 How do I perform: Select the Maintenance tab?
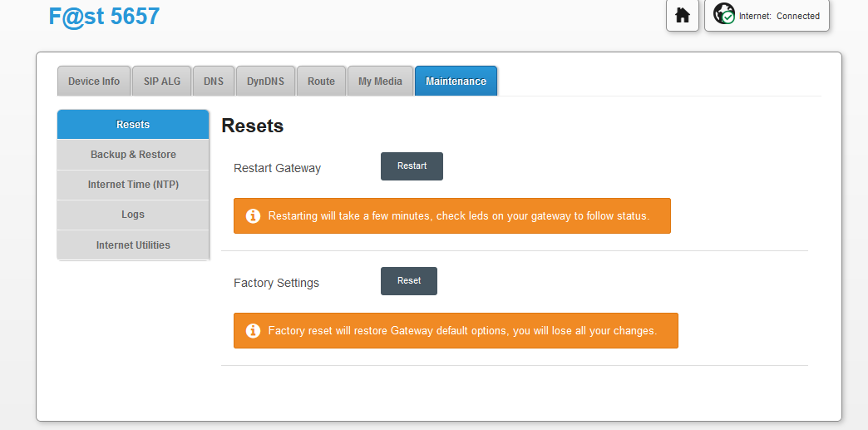(456, 82)
